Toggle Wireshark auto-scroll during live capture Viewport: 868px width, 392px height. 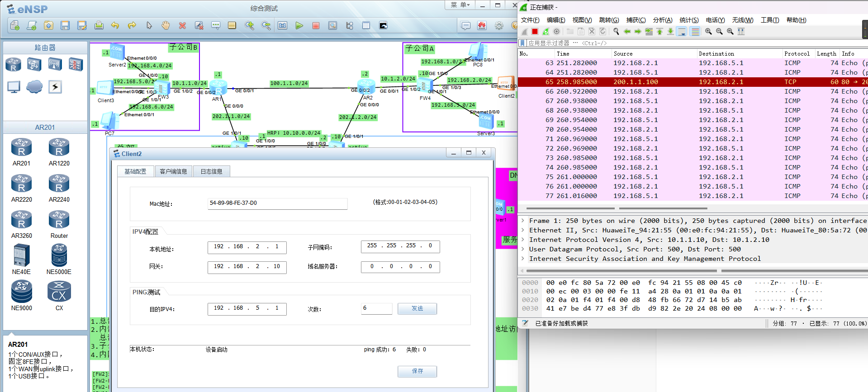point(682,32)
